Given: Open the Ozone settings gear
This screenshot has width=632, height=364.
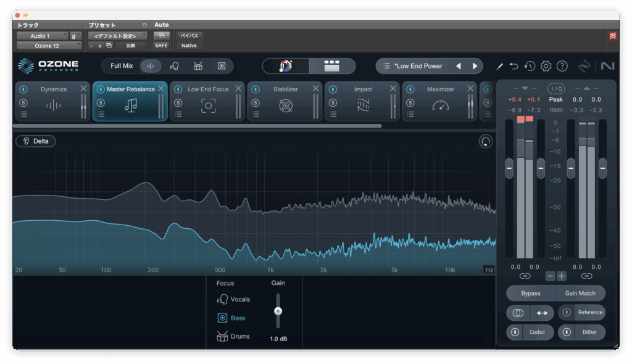Looking at the screenshot, I should click(x=546, y=66).
